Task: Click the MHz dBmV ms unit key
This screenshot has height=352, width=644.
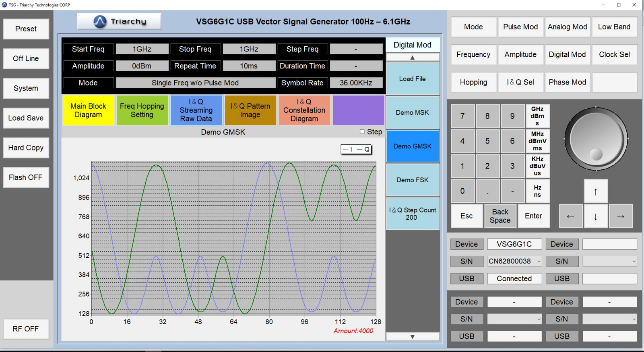Action: (x=538, y=141)
